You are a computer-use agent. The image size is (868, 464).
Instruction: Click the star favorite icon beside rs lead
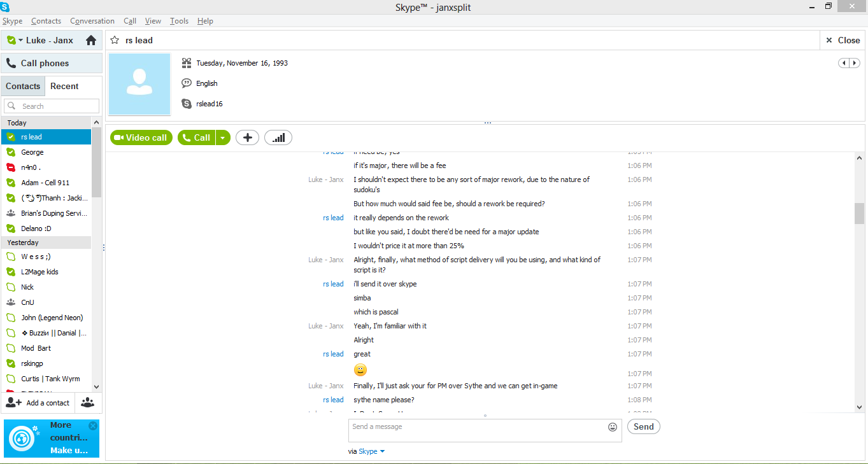[115, 40]
